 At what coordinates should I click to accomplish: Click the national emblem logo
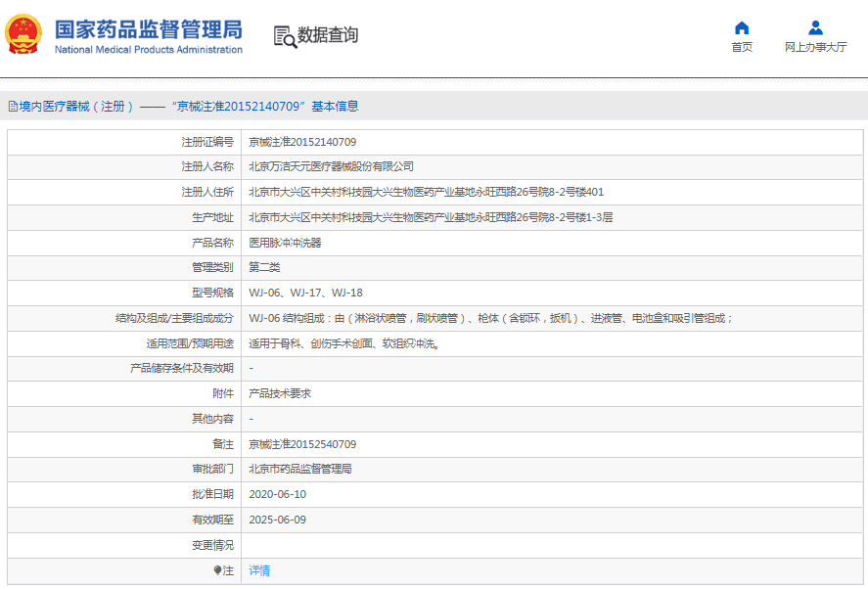tap(23, 34)
